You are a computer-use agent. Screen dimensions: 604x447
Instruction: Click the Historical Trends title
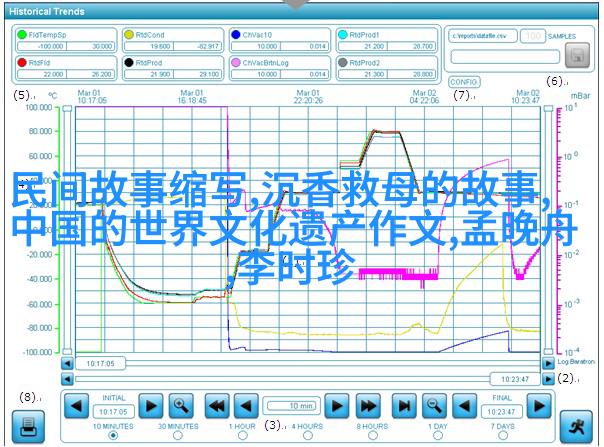47,12
